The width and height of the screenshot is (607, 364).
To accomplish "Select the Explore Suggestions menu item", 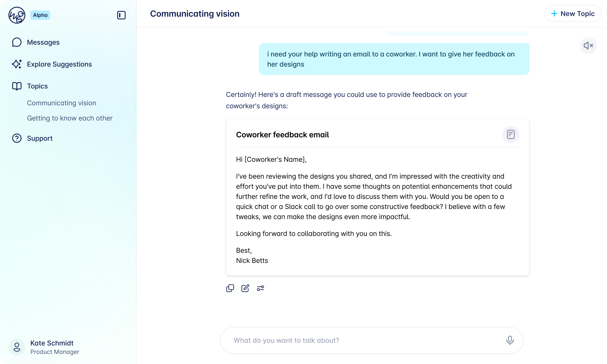I will [x=59, y=64].
